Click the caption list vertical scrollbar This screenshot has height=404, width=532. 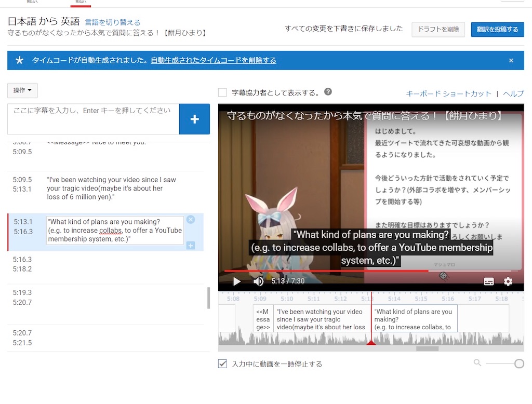209,298
